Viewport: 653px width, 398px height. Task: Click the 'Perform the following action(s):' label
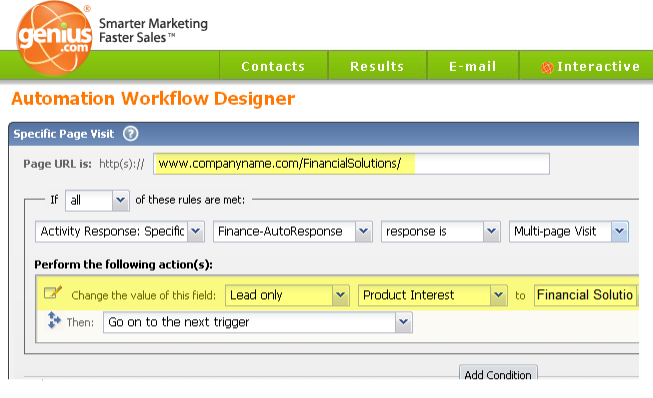pyautogui.click(x=123, y=265)
